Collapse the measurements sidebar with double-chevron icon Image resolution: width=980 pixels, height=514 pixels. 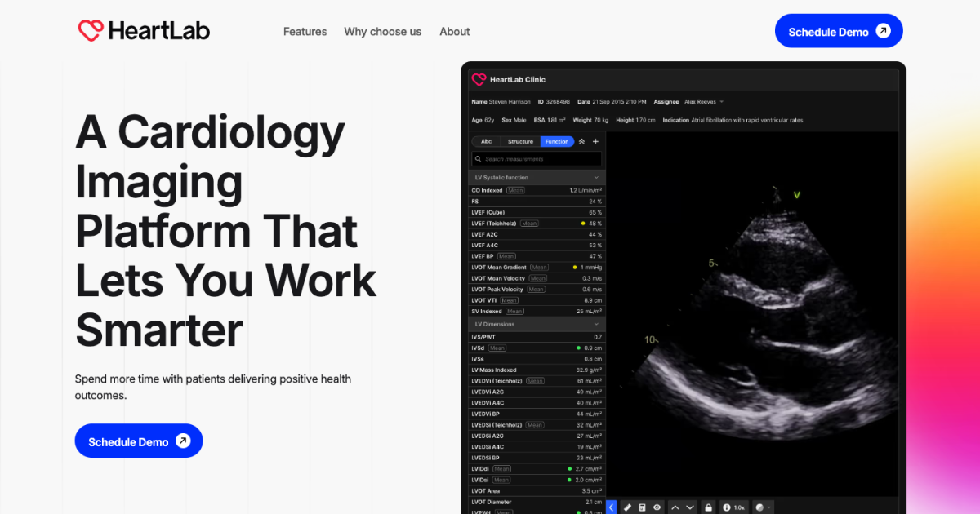point(581,141)
